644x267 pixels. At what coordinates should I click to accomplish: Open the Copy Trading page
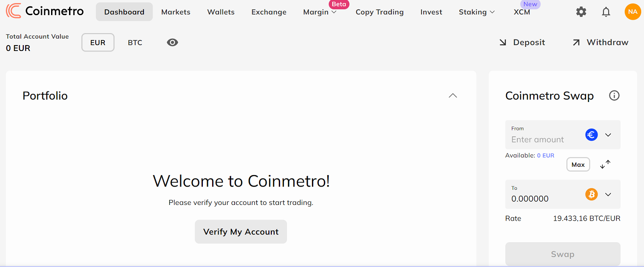pyautogui.click(x=379, y=12)
